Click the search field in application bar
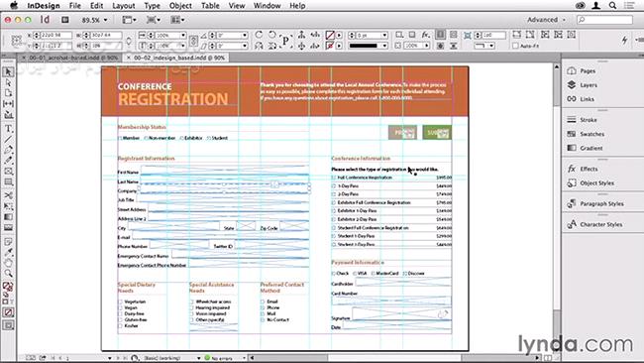Image resolution: width=644 pixels, height=363 pixels. pyautogui.click(x=604, y=20)
